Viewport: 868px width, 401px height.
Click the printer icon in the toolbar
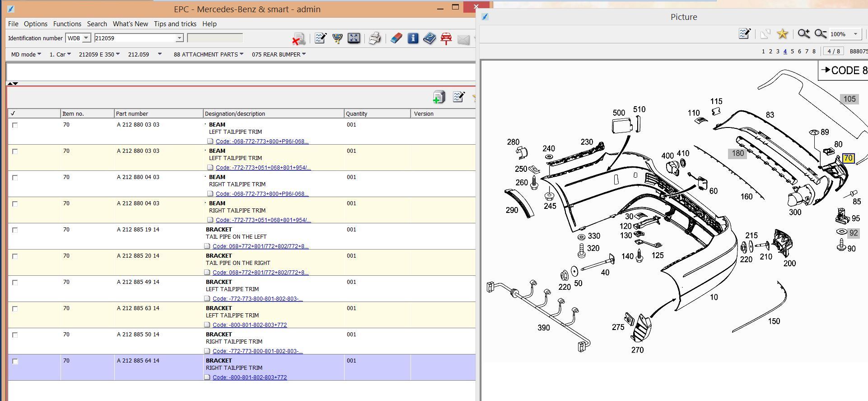[374, 38]
